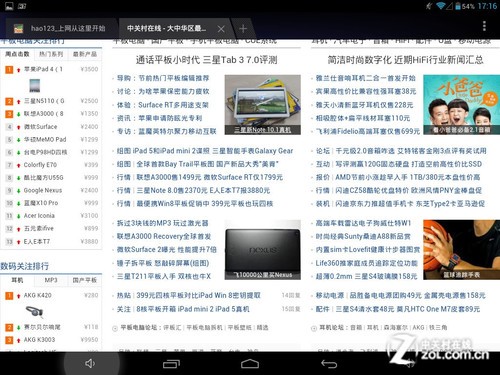
Task: Open 评板汇 in tablet forum links
Action: point(172,328)
